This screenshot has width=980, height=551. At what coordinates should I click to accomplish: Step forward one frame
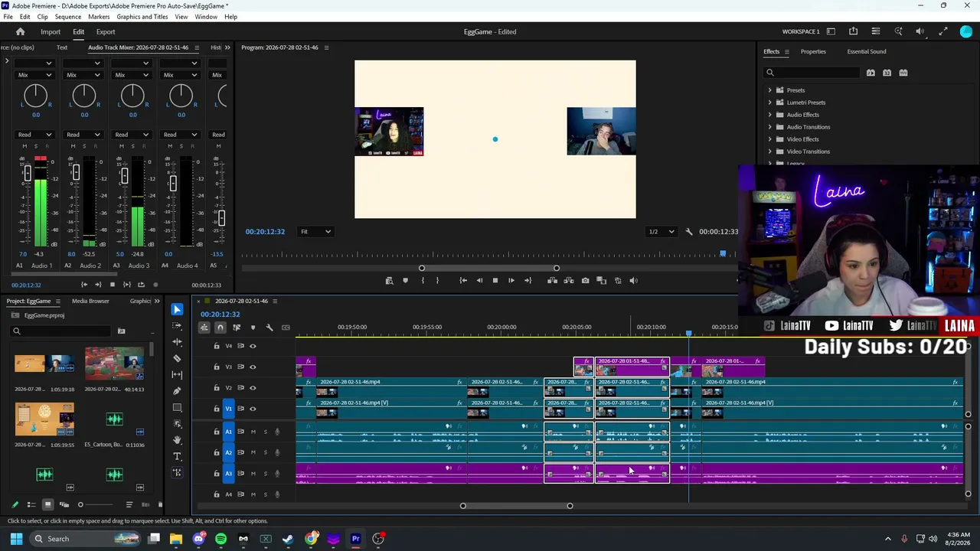pyautogui.click(x=511, y=281)
